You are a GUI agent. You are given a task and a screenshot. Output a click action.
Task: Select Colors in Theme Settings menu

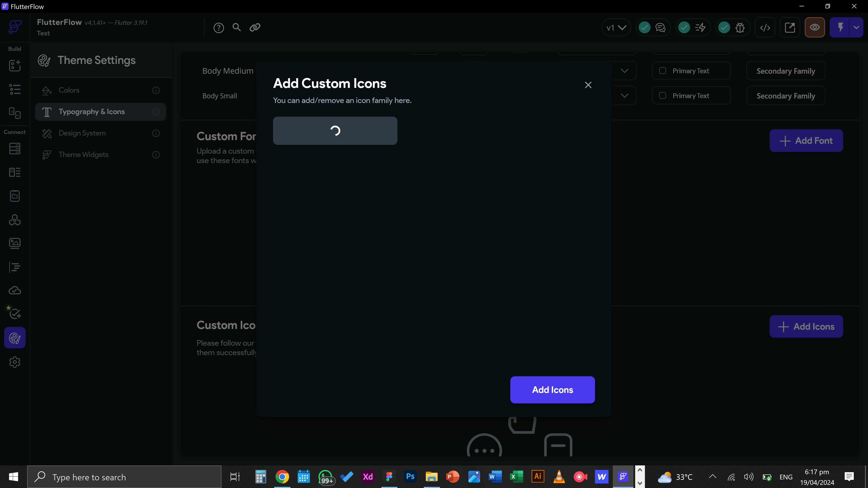(69, 90)
